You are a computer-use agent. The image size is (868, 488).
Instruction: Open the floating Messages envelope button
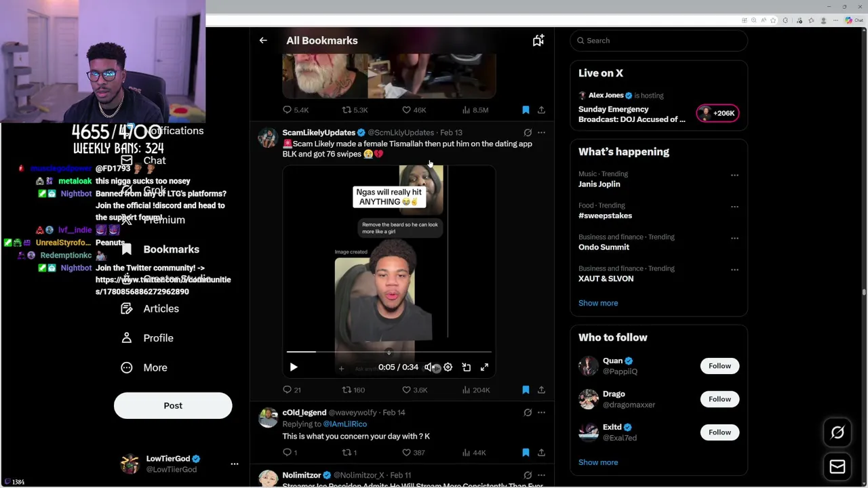[x=837, y=467]
